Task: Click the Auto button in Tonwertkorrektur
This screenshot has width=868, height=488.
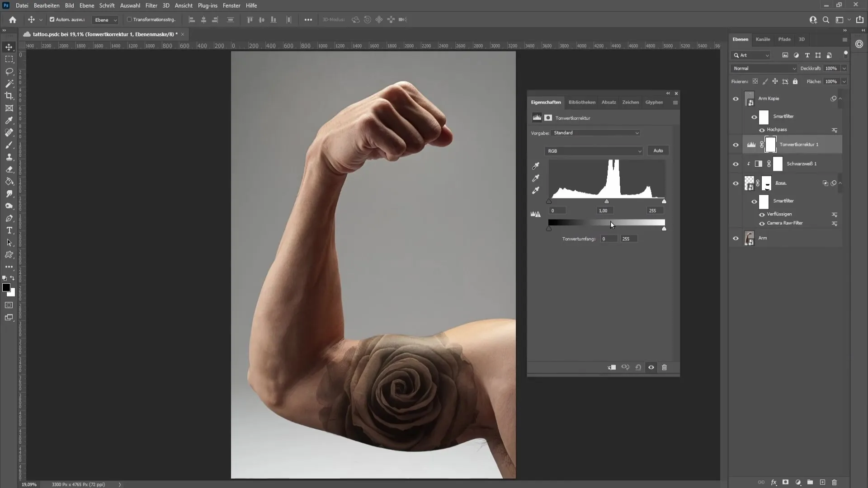Action: (658, 150)
